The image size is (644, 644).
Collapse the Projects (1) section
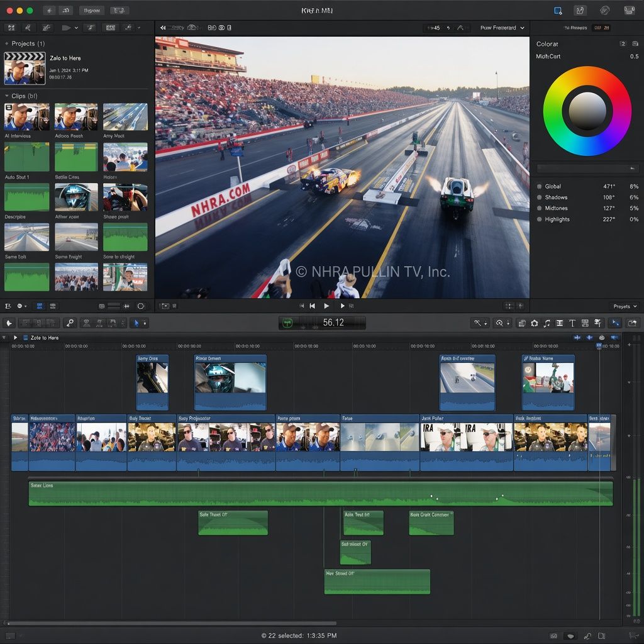(x=6, y=43)
